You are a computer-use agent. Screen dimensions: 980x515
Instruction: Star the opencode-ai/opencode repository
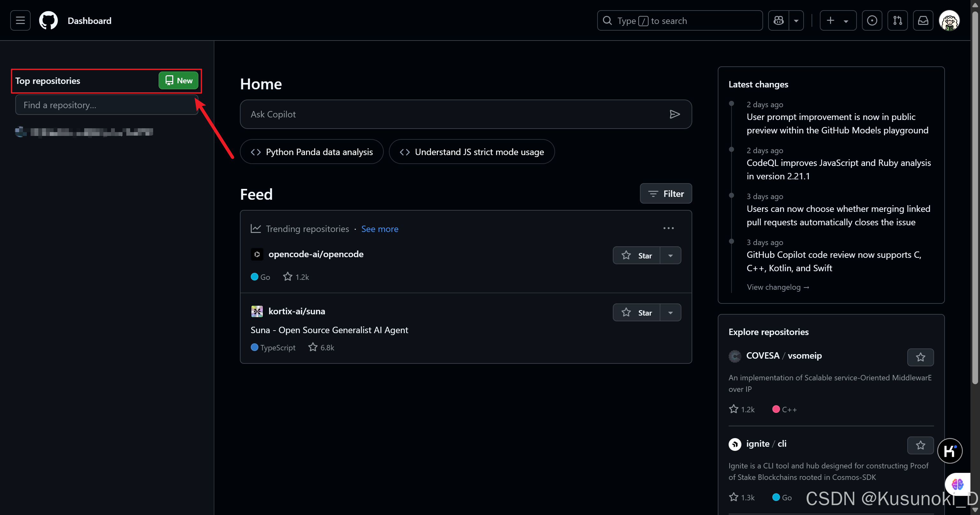coord(636,255)
